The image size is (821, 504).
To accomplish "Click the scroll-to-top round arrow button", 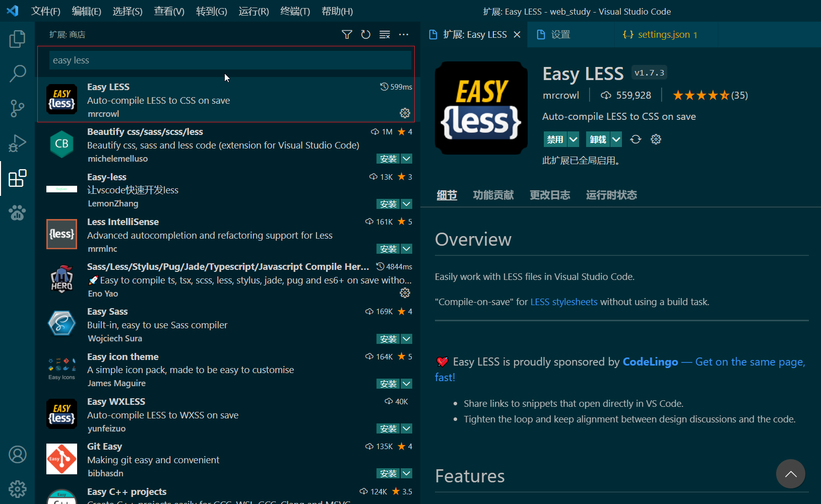I will (790, 474).
